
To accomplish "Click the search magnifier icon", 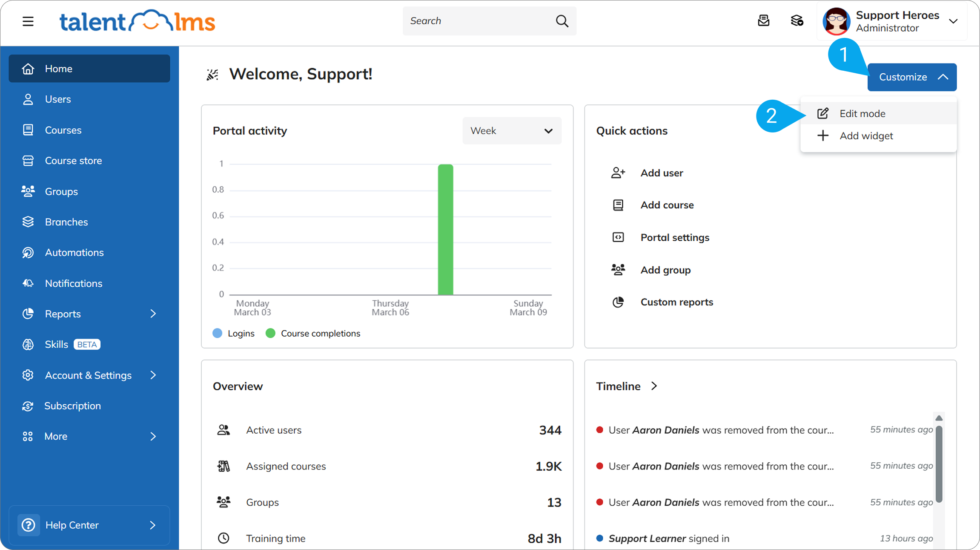I will tap(562, 21).
